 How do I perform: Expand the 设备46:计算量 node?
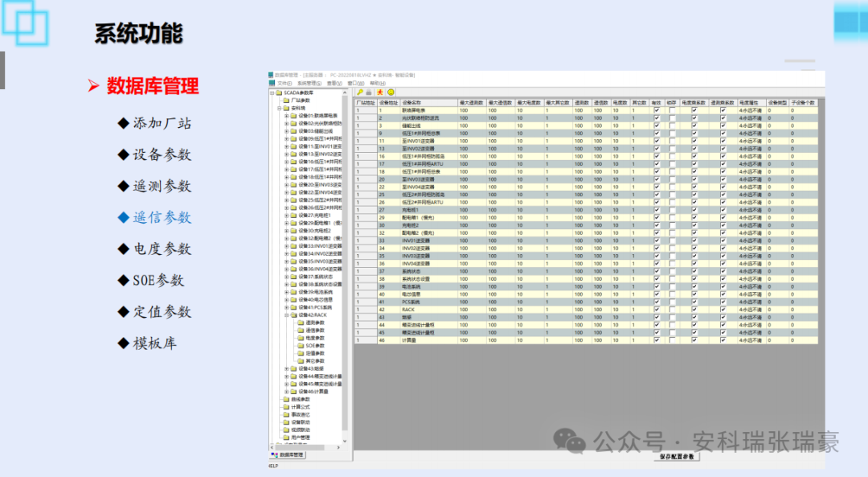287,392
